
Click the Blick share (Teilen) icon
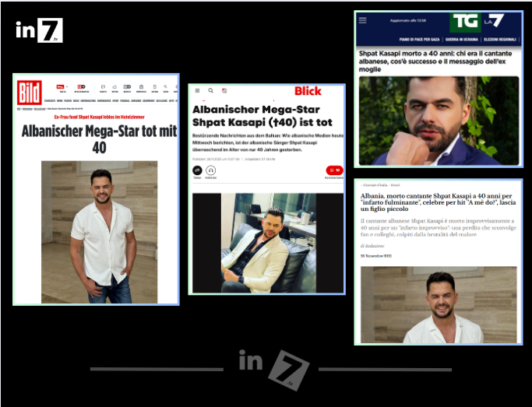[x=197, y=170]
